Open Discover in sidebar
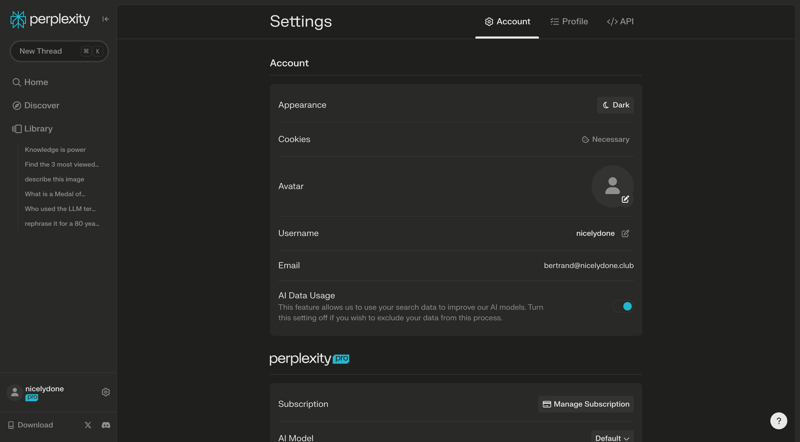800x442 pixels. click(36, 106)
